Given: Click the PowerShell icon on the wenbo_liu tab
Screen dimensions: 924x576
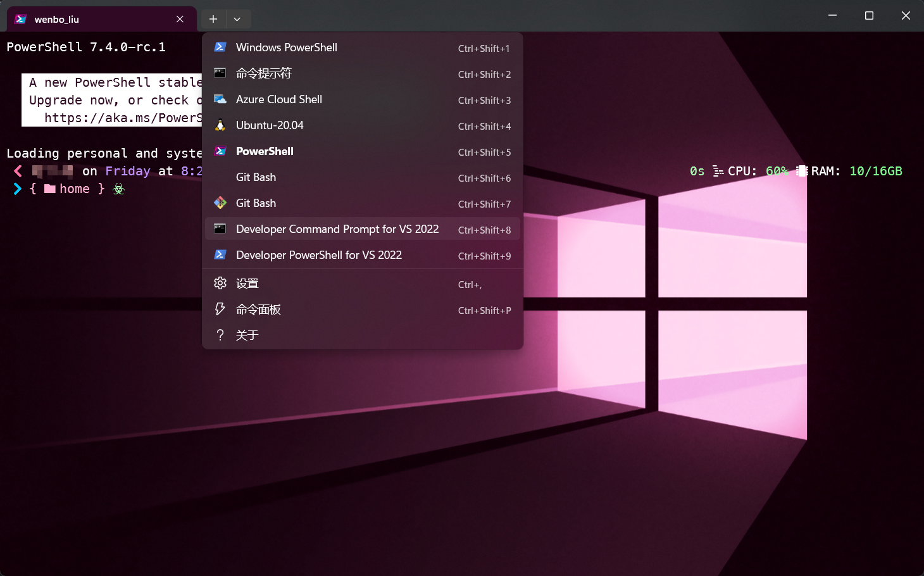Looking at the screenshot, I should pos(21,19).
